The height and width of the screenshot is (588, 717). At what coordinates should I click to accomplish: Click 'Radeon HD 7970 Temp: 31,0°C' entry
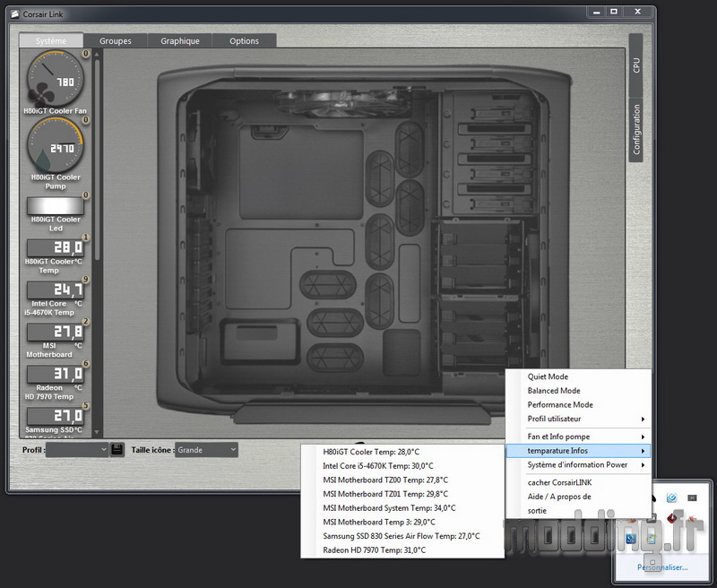402,550
